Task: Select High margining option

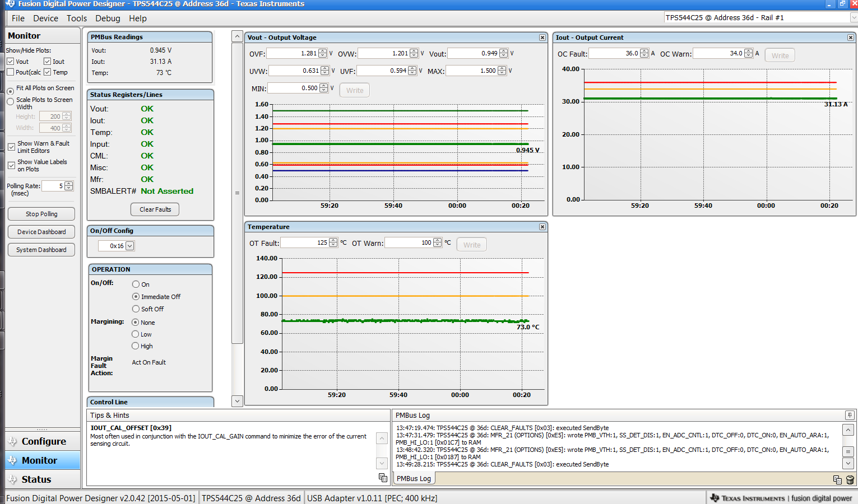Action: point(135,346)
